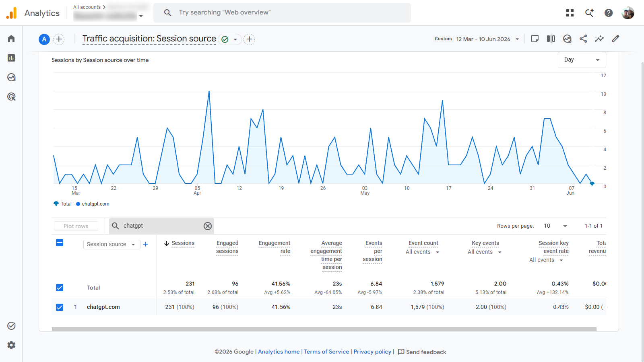Focus the chatgpt table search field

click(x=161, y=226)
